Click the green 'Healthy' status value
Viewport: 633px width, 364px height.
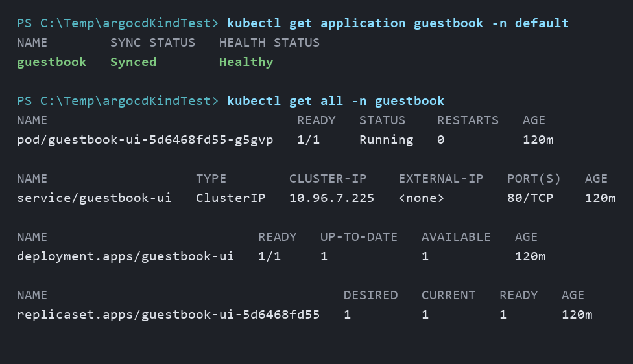click(246, 62)
